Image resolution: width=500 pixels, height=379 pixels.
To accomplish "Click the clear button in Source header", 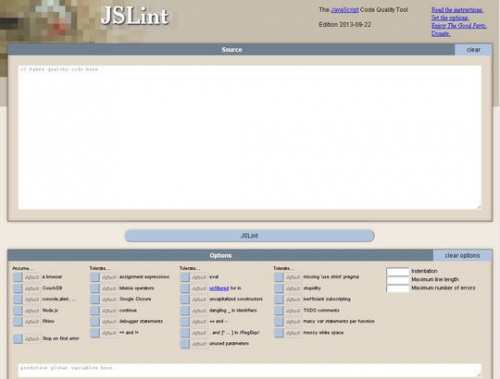I will point(473,50).
